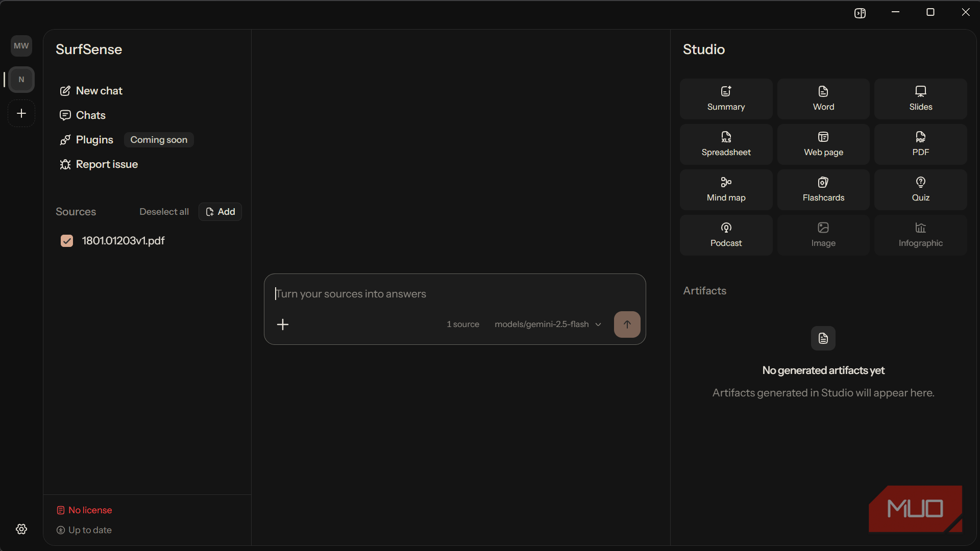Toggle the sidebar panel layout icon

click(860, 13)
